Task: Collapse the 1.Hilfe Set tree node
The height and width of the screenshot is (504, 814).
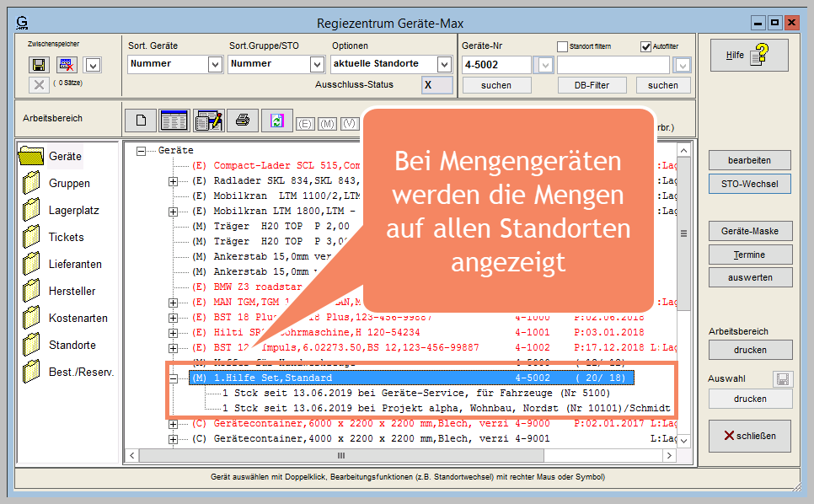Action: [x=174, y=378]
